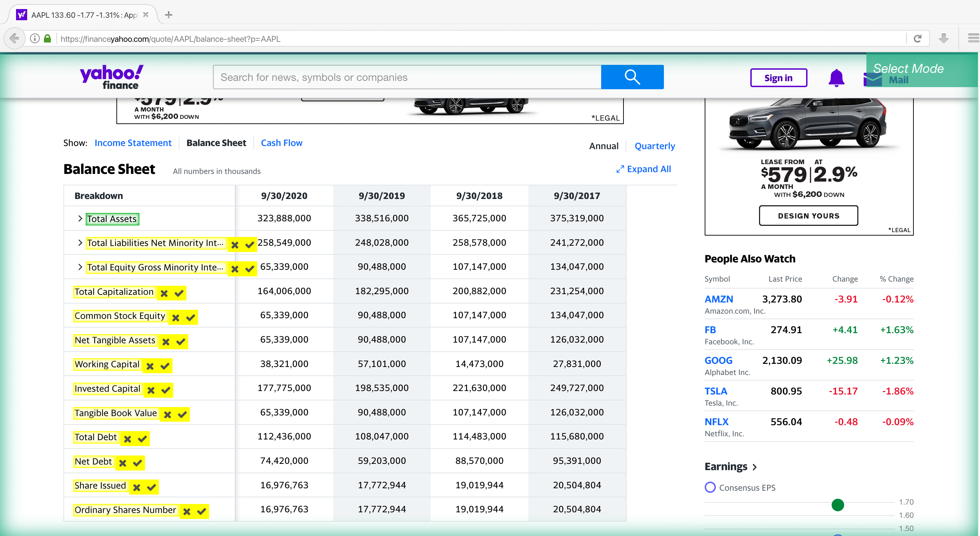
Task: Click X next to Working Capital
Action: click(150, 366)
